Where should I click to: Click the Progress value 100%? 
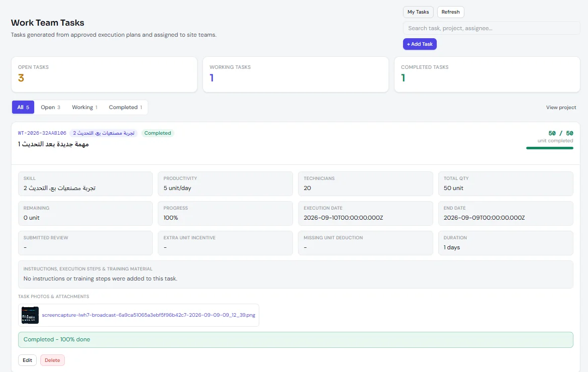(x=171, y=218)
